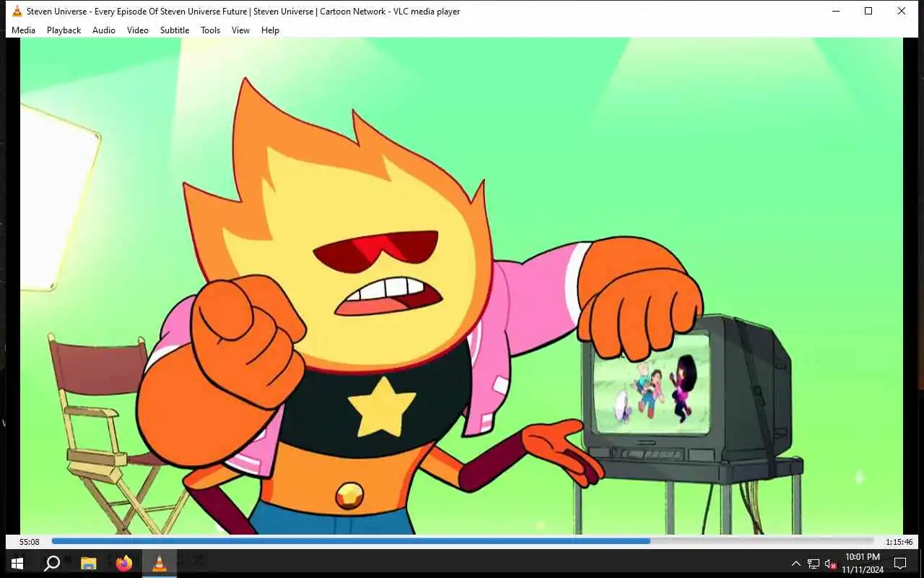924x578 pixels.
Task: Open the View menu
Action: 240,30
